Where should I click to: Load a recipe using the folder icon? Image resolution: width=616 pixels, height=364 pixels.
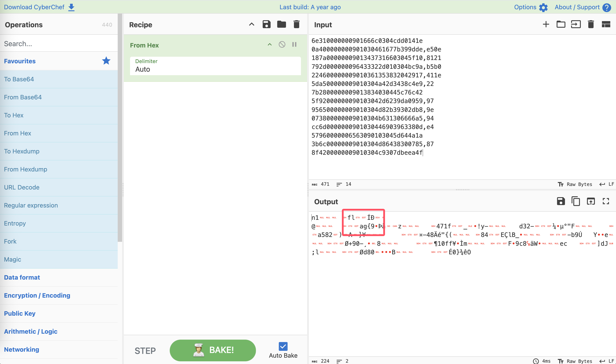pos(282,24)
